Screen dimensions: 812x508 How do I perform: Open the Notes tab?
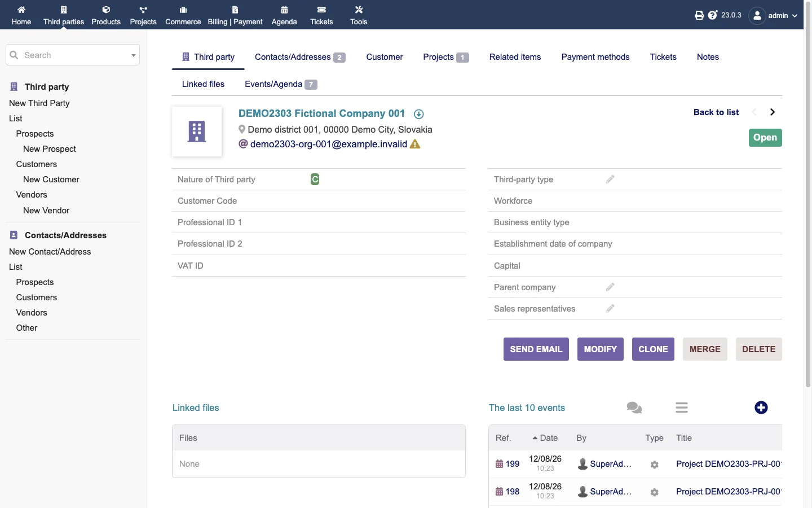[708, 57]
